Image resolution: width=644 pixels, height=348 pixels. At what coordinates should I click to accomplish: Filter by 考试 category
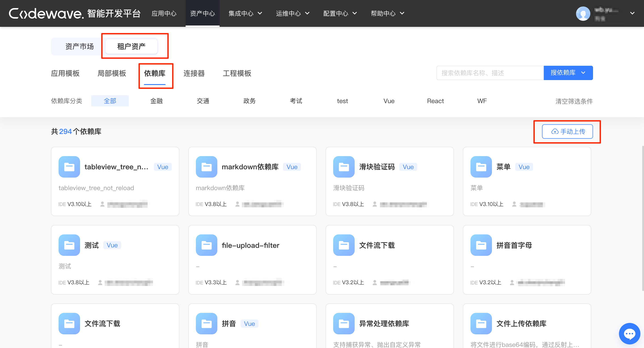(296, 101)
